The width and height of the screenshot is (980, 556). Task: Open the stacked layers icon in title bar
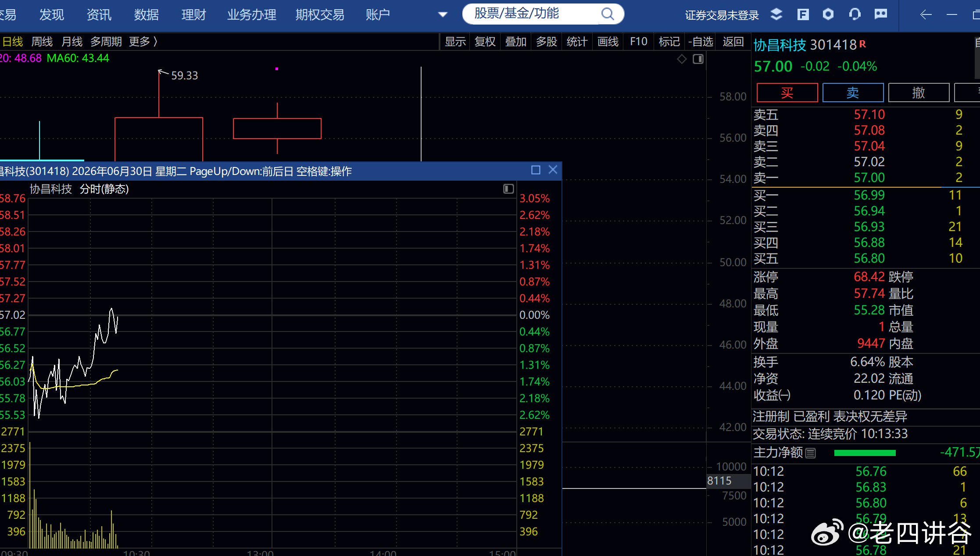(776, 14)
